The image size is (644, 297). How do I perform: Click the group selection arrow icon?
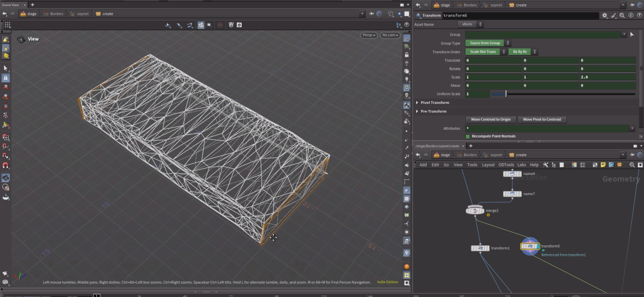(x=632, y=35)
